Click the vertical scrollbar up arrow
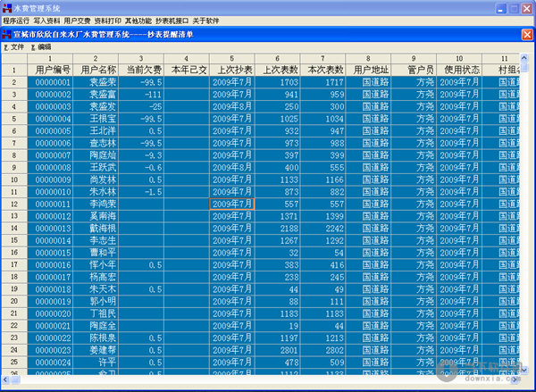This screenshot has height=392, width=536. pos(524,58)
